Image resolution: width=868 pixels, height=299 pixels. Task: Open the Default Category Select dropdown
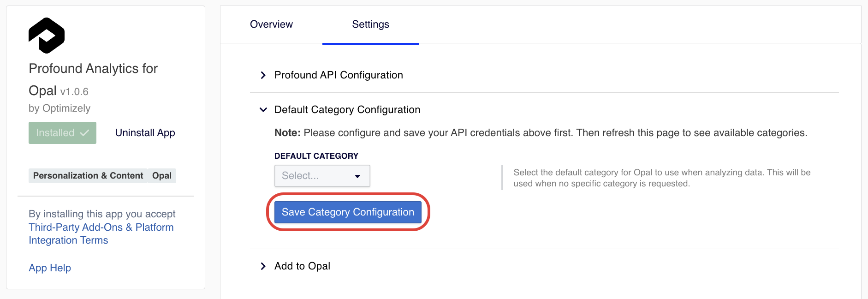click(x=322, y=176)
